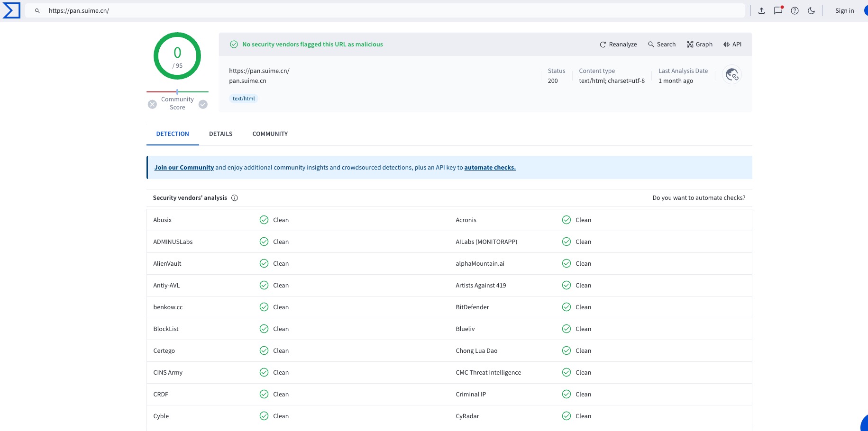
Task: Click vendor name AILabs (MONITORAPP)
Action: coord(486,242)
